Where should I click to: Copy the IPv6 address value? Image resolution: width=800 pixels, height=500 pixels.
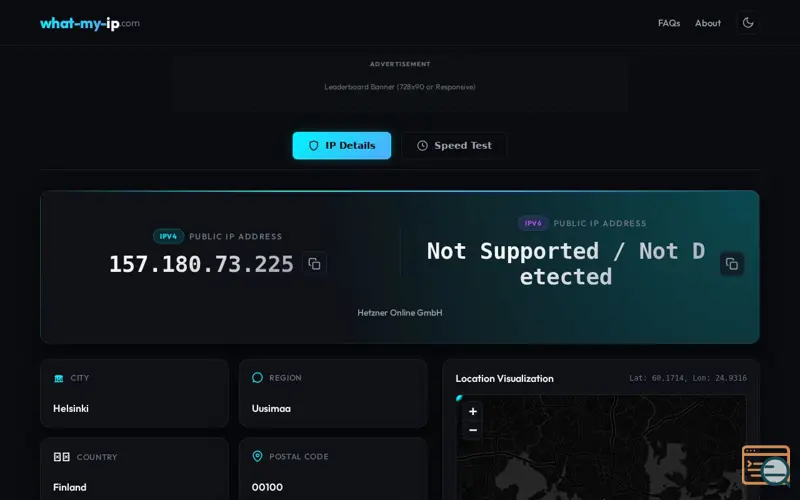[x=732, y=264]
